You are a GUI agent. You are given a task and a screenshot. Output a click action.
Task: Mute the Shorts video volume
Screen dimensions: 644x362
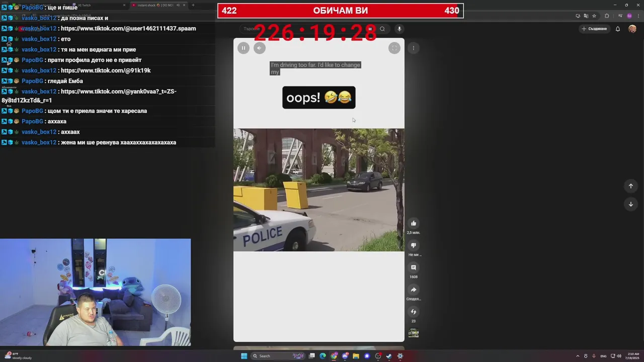tap(259, 48)
